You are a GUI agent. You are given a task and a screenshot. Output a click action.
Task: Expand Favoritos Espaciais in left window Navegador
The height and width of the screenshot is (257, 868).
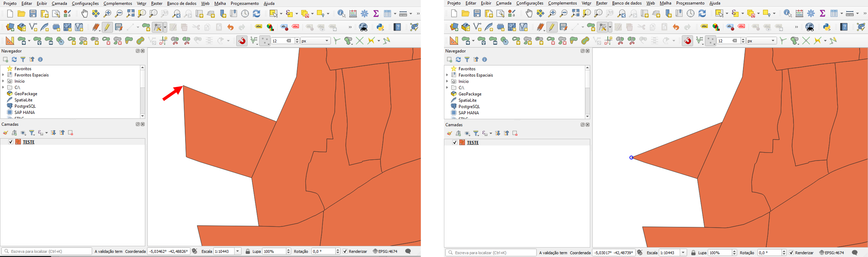point(3,75)
